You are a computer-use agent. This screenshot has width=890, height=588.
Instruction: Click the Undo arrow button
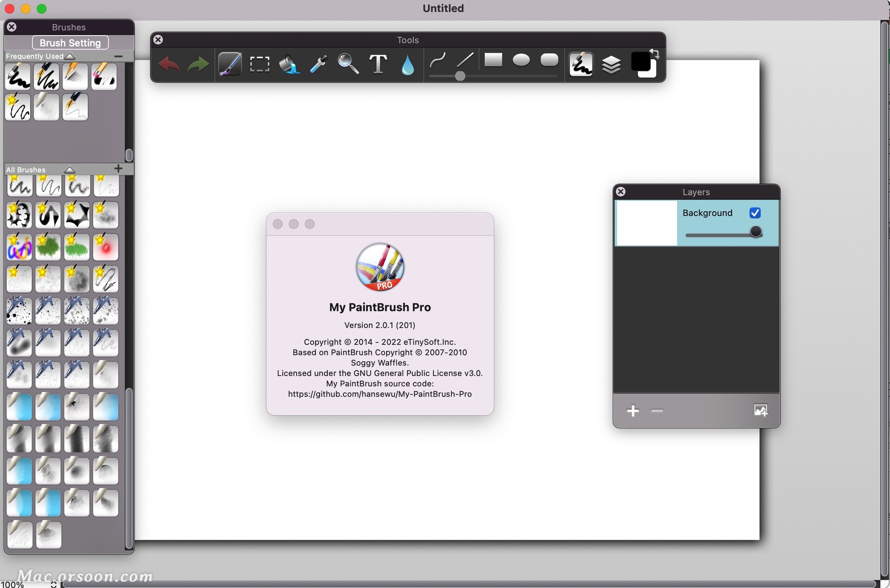click(x=169, y=64)
